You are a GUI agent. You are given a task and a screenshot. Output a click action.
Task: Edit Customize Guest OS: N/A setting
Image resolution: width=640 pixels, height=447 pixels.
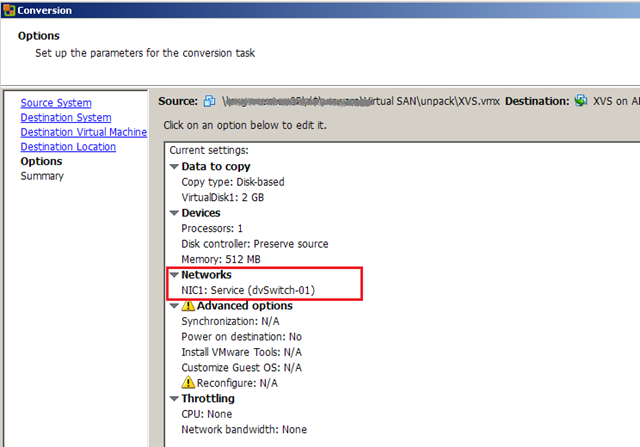(242, 367)
